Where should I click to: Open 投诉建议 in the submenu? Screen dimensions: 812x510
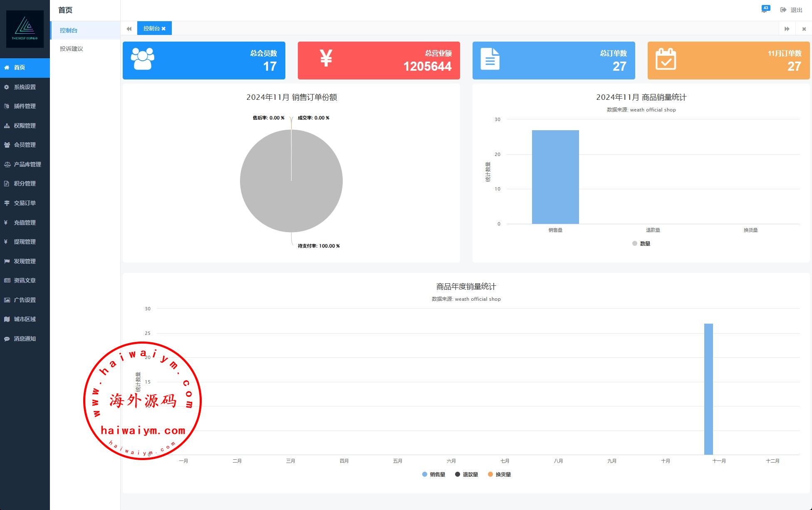point(72,49)
